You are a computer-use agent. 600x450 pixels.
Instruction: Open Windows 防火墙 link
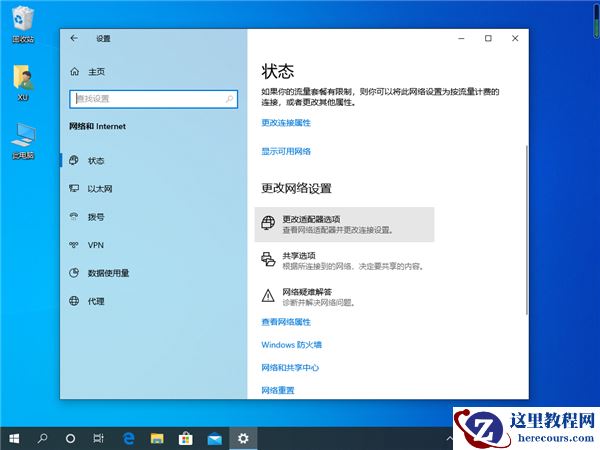click(291, 345)
